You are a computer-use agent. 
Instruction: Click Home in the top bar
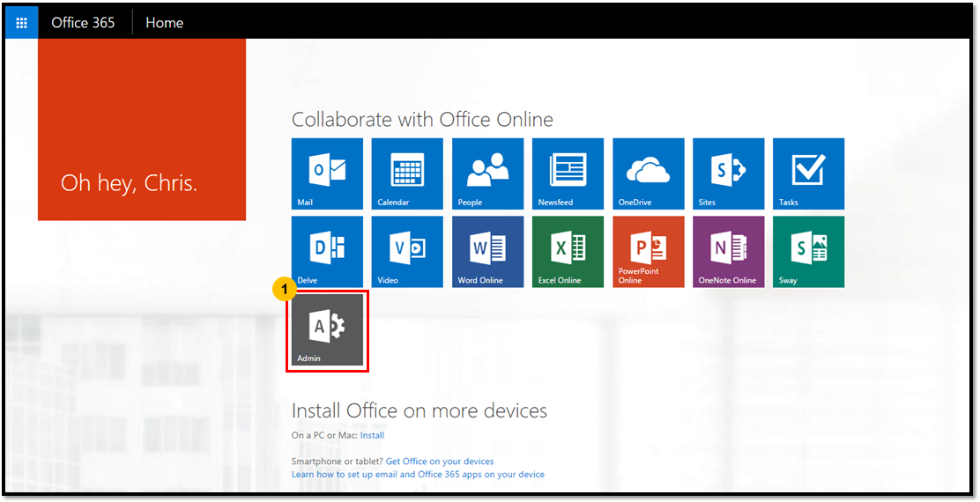(x=165, y=23)
